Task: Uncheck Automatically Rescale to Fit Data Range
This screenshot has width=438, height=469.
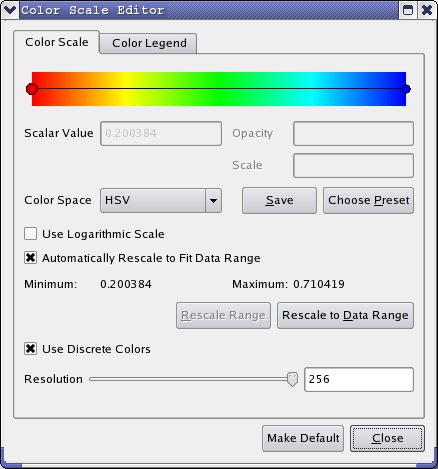Action: (30, 258)
